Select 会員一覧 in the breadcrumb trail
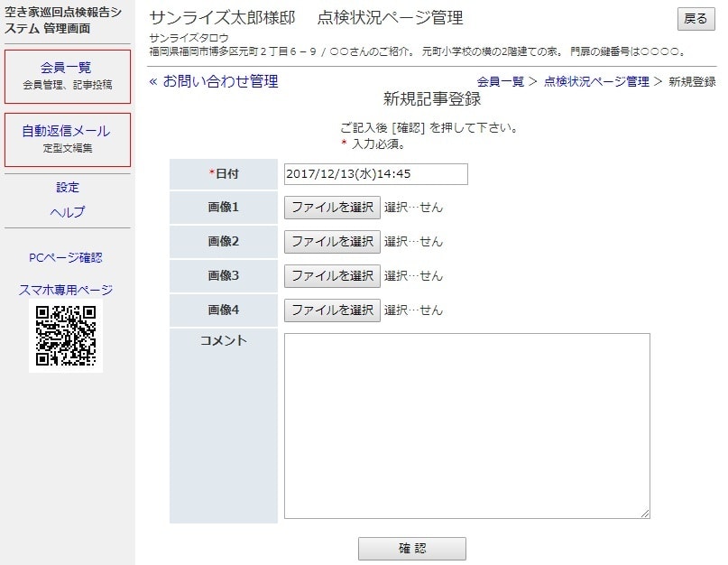This screenshot has height=565, width=728. click(x=500, y=82)
